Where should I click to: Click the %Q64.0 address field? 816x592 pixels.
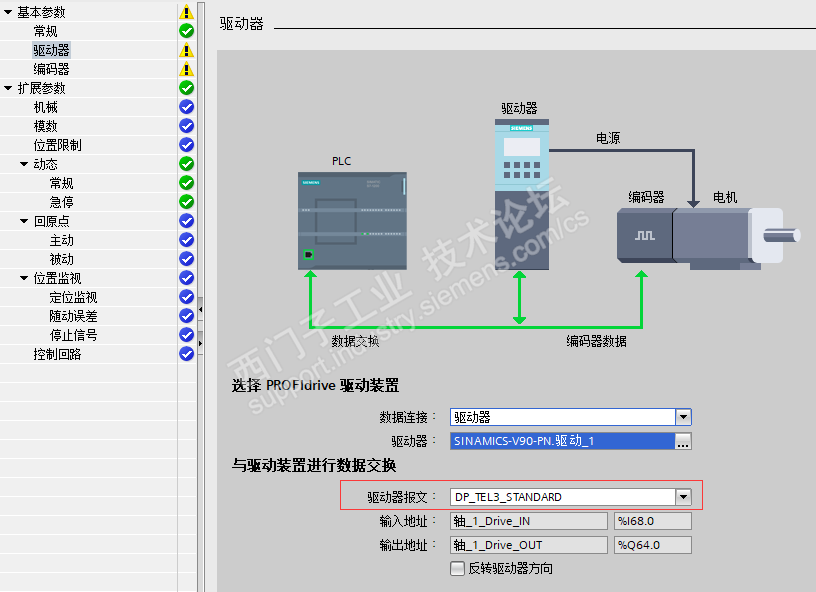pyautogui.click(x=653, y=545)
